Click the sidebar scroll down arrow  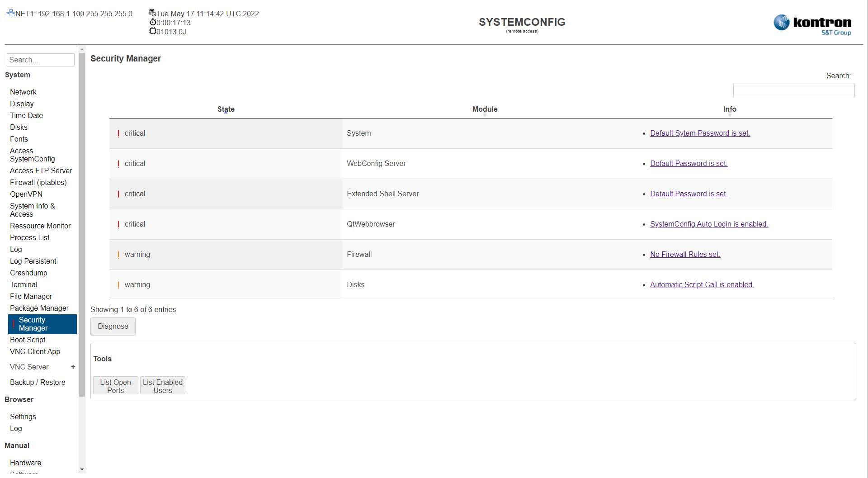pos(82,469)
